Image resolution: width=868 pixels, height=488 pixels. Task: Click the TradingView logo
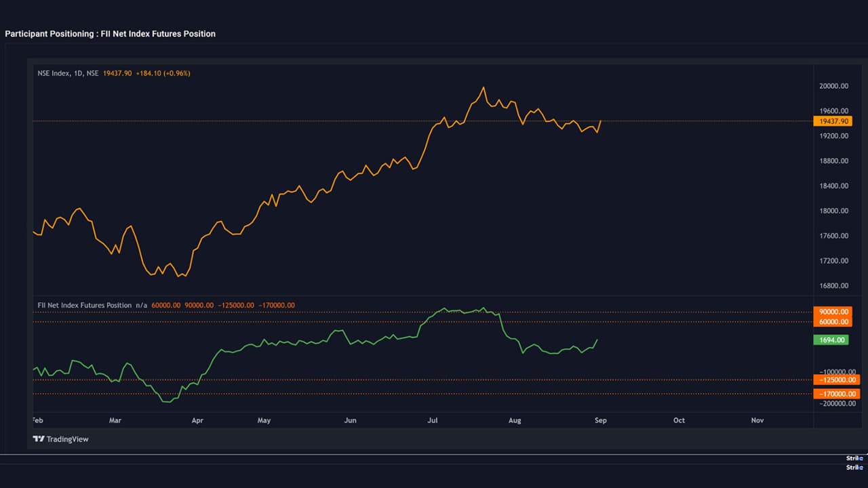point(61,439)
